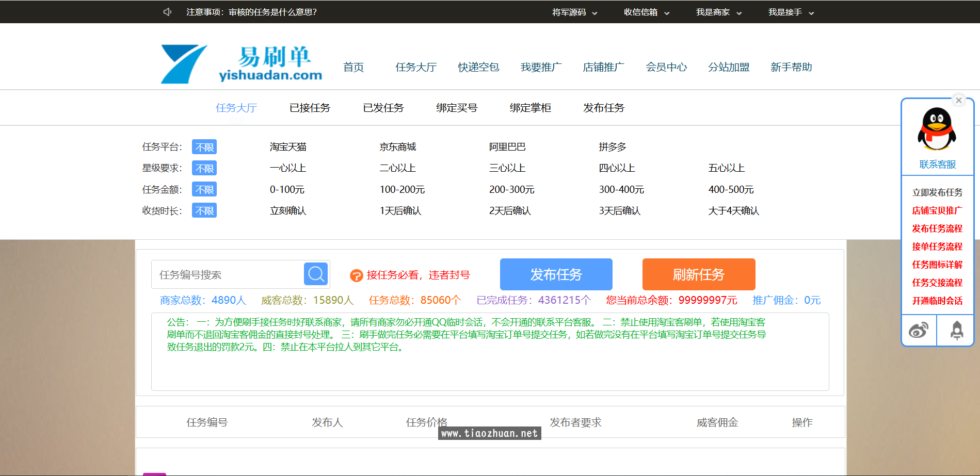Image resolution: width=980 pixels, height=476 pixels.
Task: Close the 联系客服 floating panel
Action: pyautogui.click(x=958, y=100)
